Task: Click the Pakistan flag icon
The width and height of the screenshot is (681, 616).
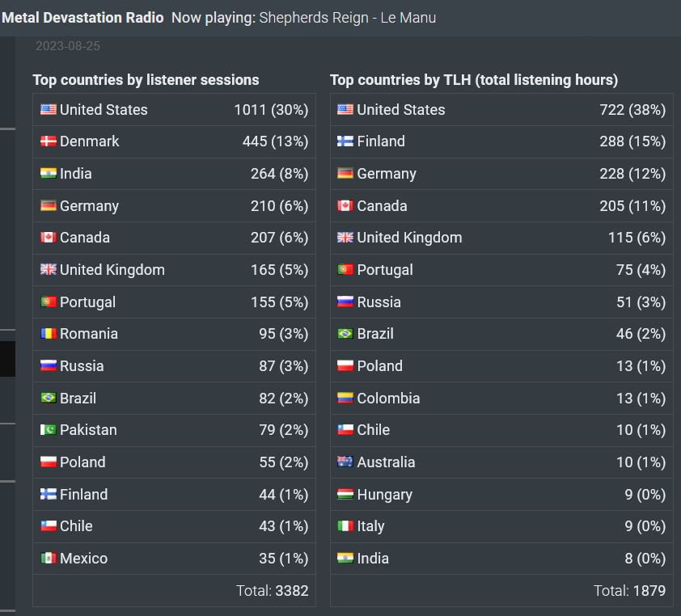Action: [x=49, y=430]
